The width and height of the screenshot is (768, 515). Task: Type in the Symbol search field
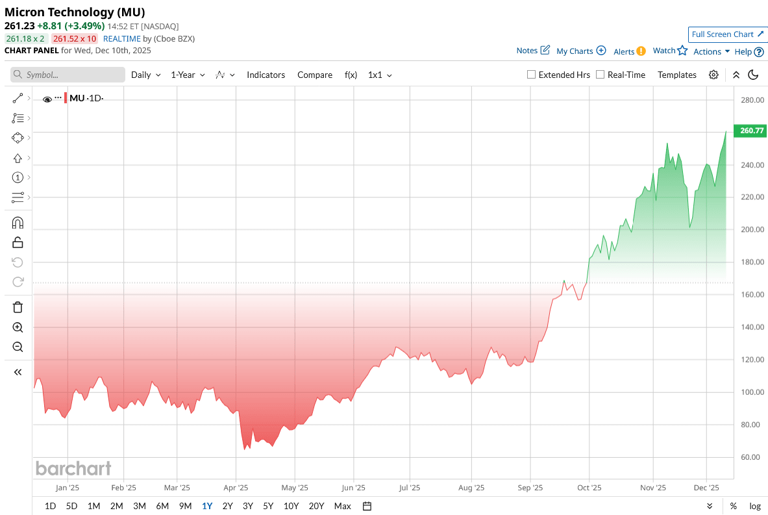coord(70,75)
